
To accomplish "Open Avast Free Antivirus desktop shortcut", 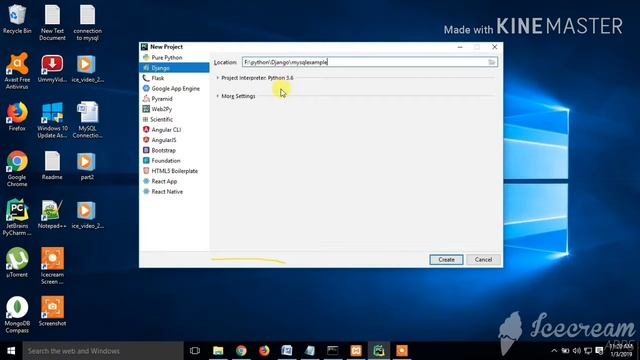I will pyautogui.click(x=17, y=71).
